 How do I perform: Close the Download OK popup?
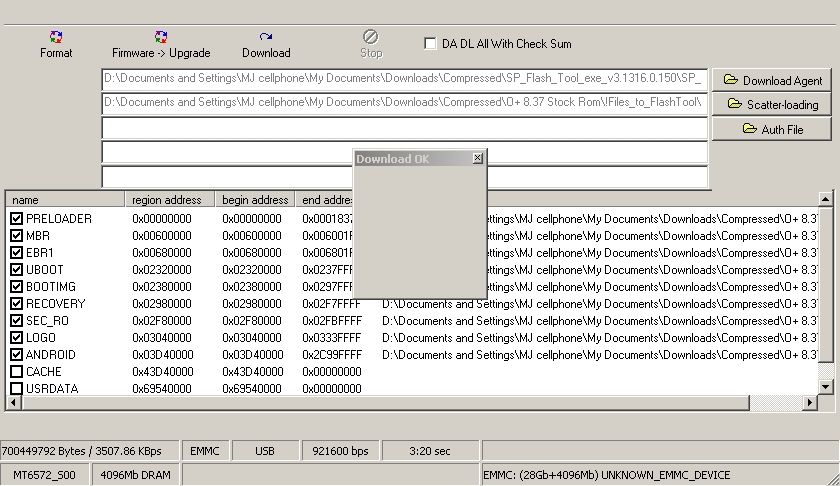(477, 158)
